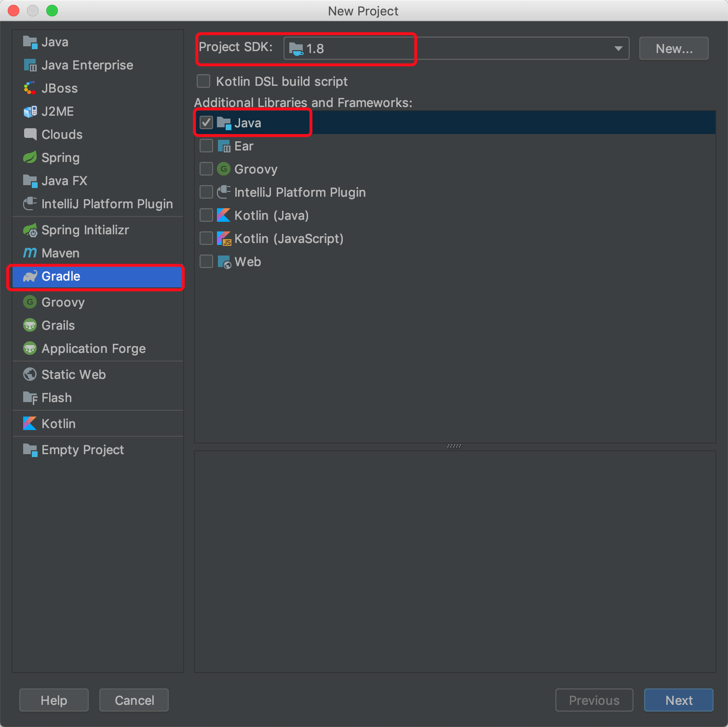
Task: Select J2ME label in sidebar
Action: click(57, 111)
